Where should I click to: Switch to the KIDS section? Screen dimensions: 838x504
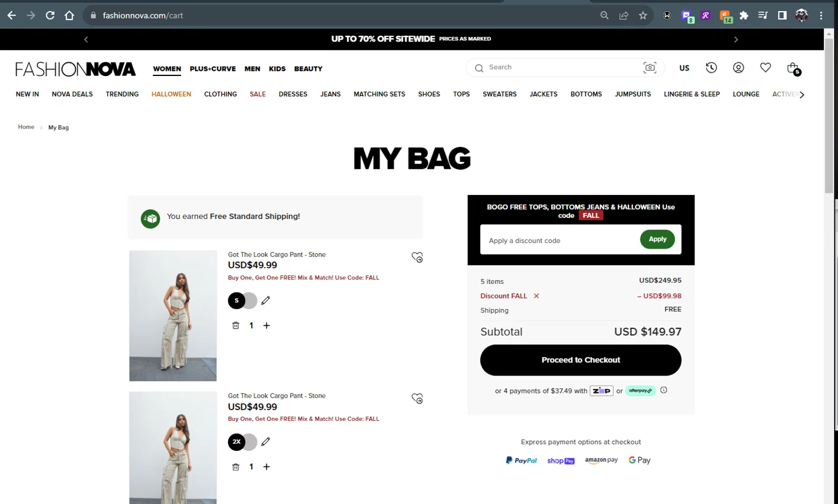277,69
